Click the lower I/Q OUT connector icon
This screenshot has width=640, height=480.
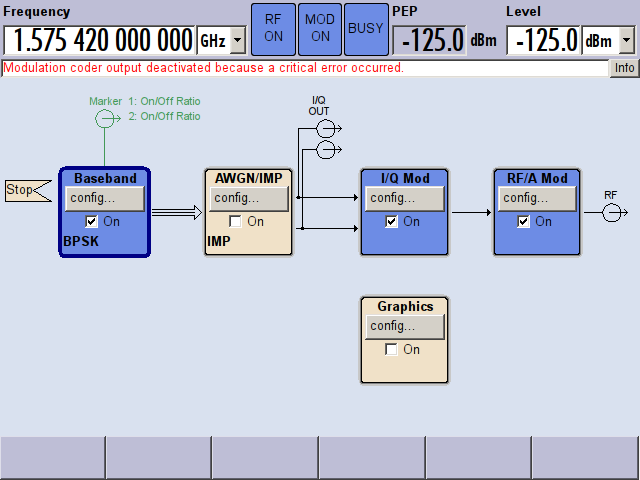[x=326, y=150]
